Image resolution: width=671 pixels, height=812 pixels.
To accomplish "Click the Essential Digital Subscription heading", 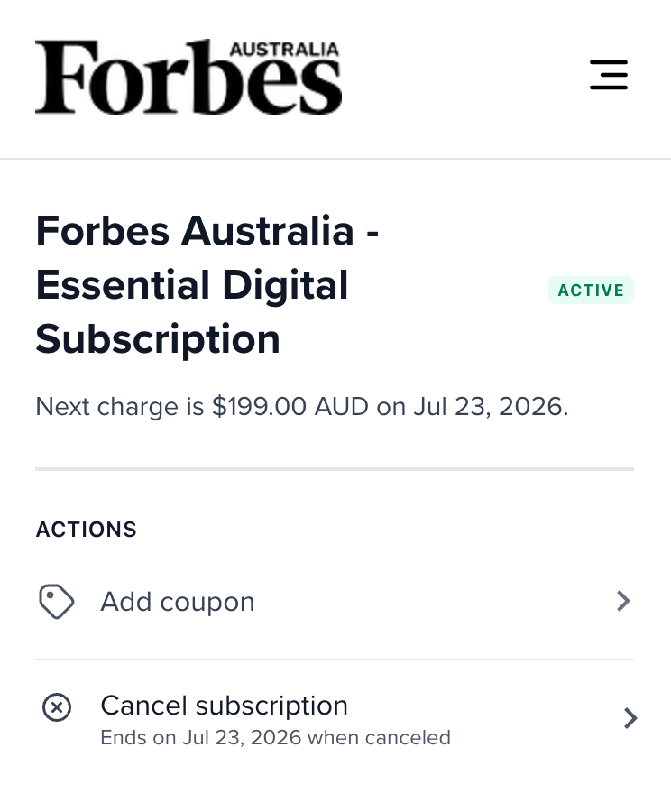I will 191,286.
